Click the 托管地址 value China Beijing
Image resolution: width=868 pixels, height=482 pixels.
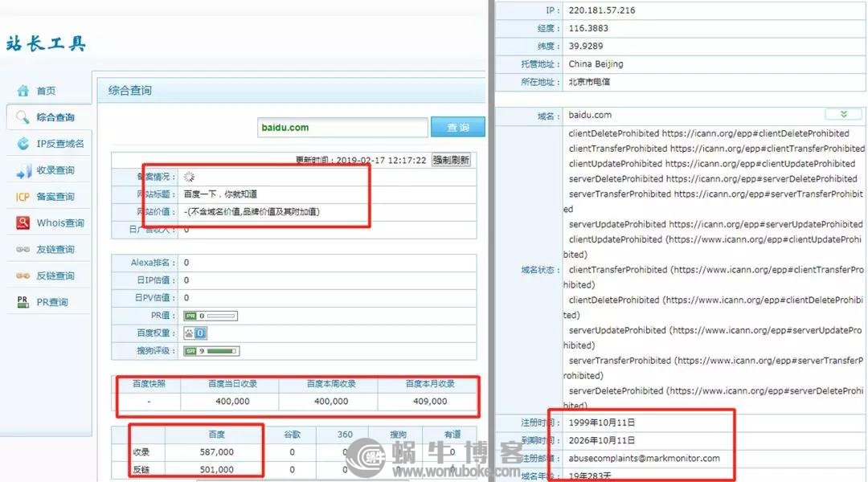click(596, 64)
